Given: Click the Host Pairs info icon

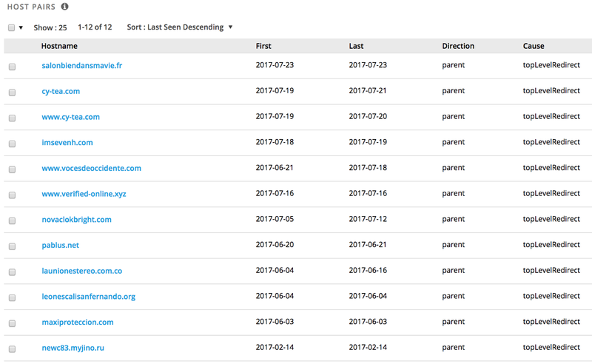Looking at the screenshot, I should [65, 7].
